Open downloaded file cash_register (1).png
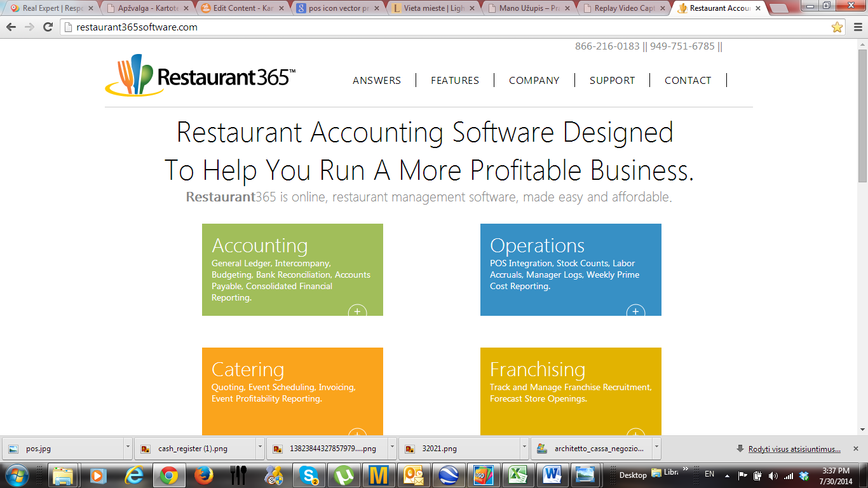Image resolution: width=868 pixels, height=488 pixels. point(196,449)
